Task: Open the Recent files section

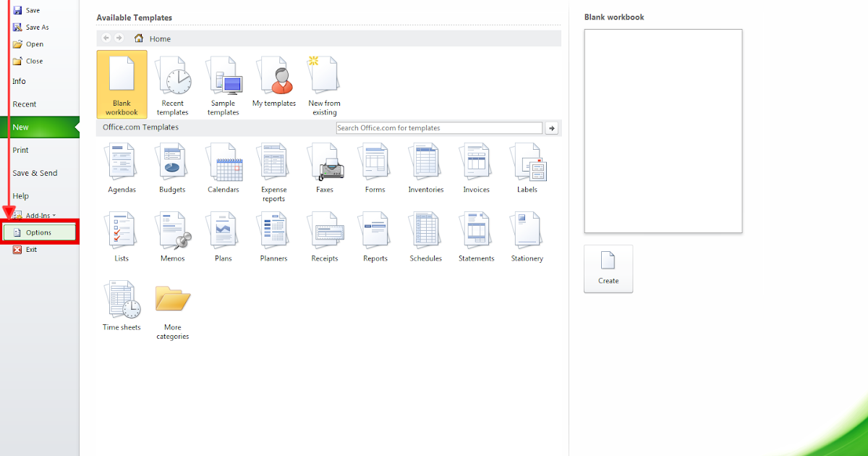Action: pos(23,104)
